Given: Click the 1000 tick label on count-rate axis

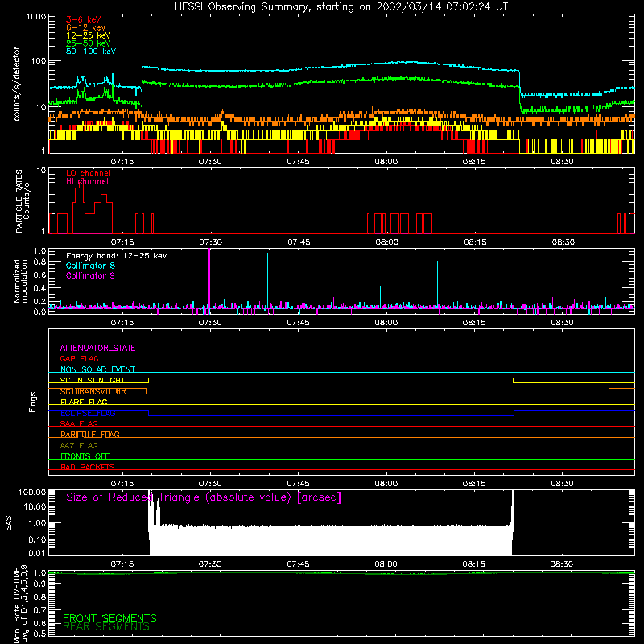Looking at the screenshot, I should pos(35,17).
